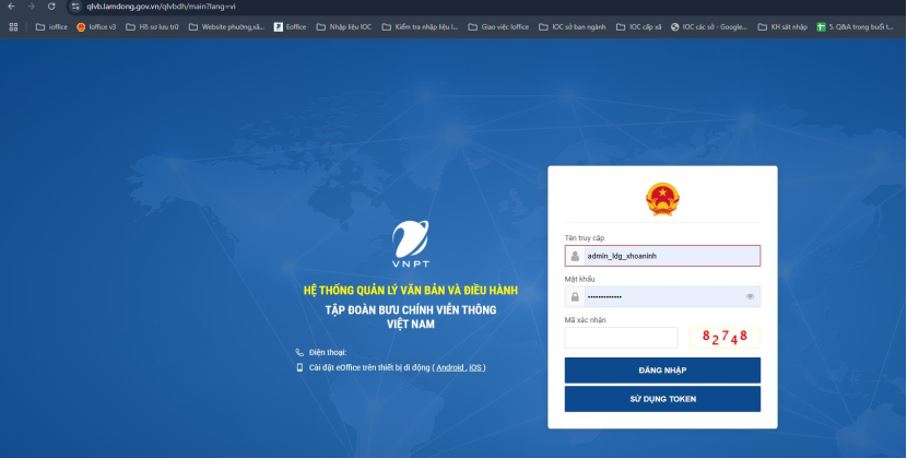The image size is (907, 460).
Task: Open the browser apps grid icon
Action: [x=13, y=27]
